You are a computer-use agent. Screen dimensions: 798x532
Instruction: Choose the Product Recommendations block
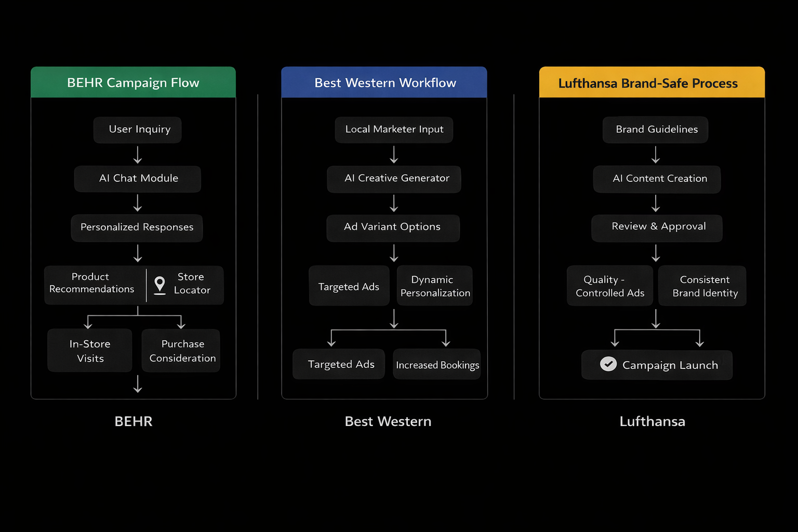(92, 284)
